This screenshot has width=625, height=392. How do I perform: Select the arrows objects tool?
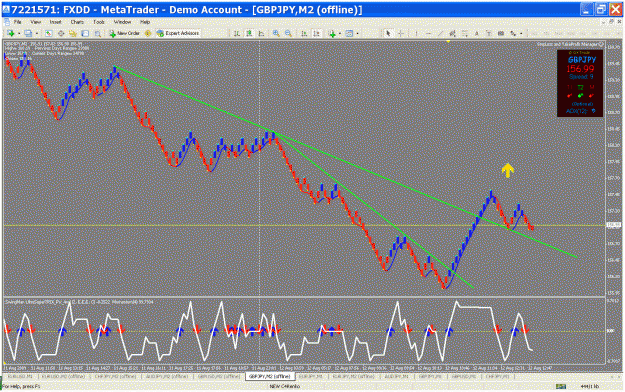[513, 33]
